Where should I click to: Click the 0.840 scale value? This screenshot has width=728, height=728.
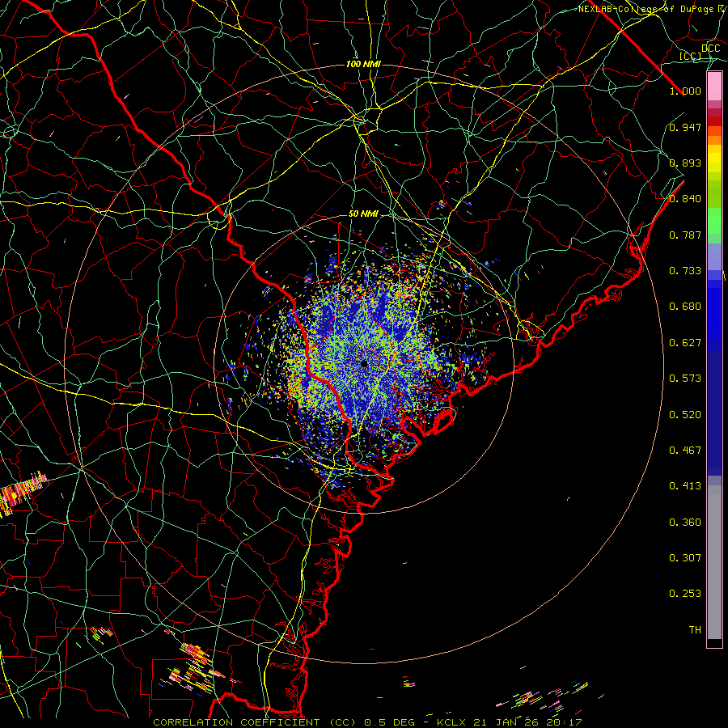tap(685, 199)
